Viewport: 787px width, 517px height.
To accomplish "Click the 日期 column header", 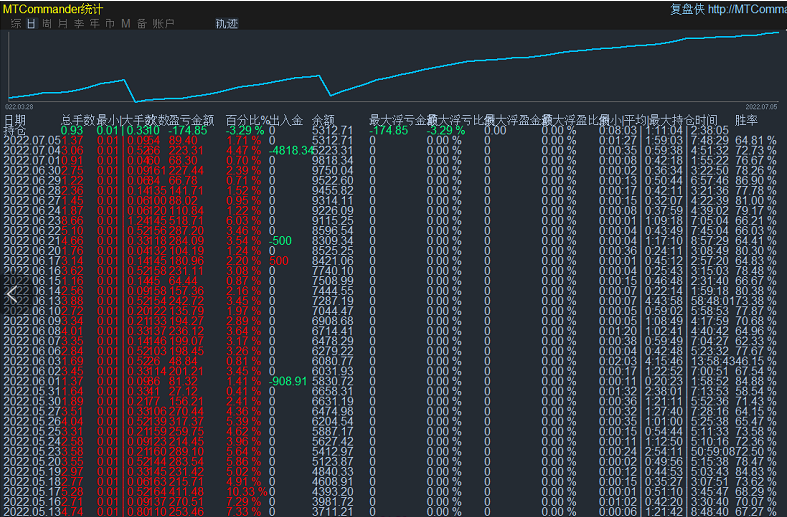I will coord(15,120).
